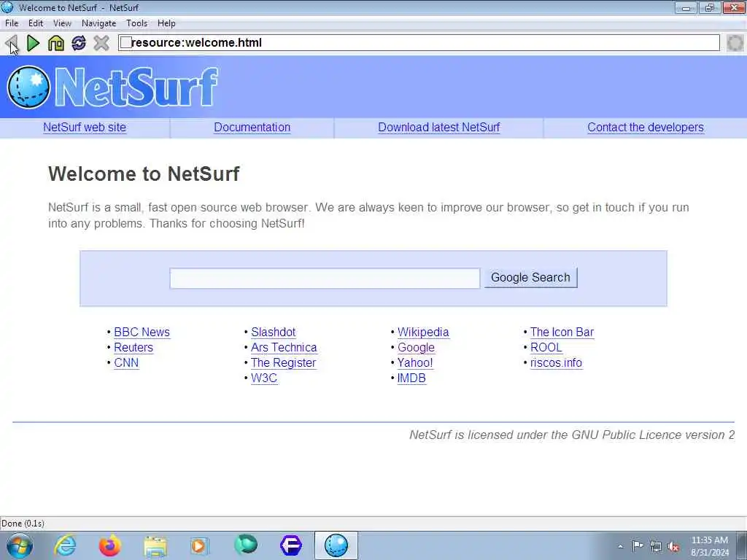Open Windows Media Player from the taskbar

199,545
